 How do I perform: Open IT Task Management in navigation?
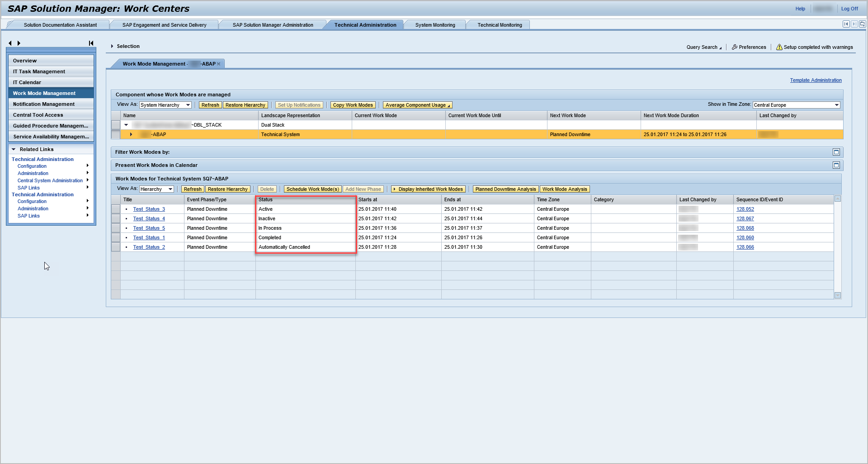(x=51, y=71)
